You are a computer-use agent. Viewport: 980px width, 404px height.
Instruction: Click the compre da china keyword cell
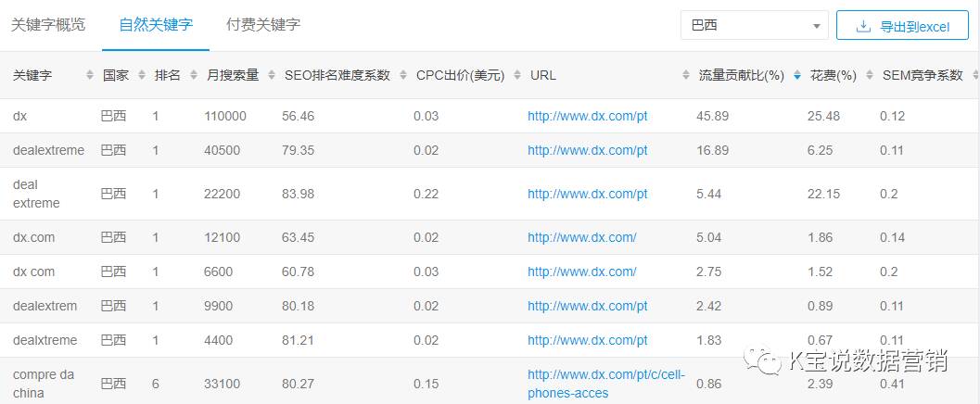tap(44, 384)
